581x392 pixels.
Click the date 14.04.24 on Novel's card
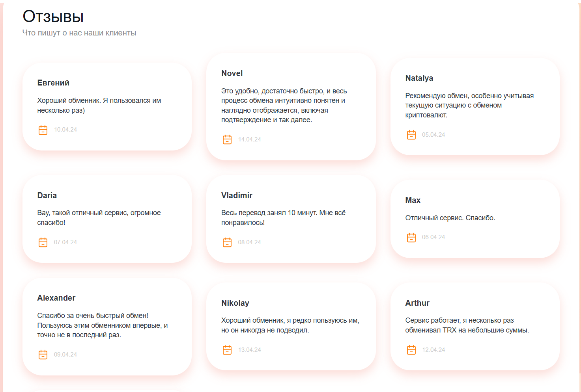tap(249, 139)
